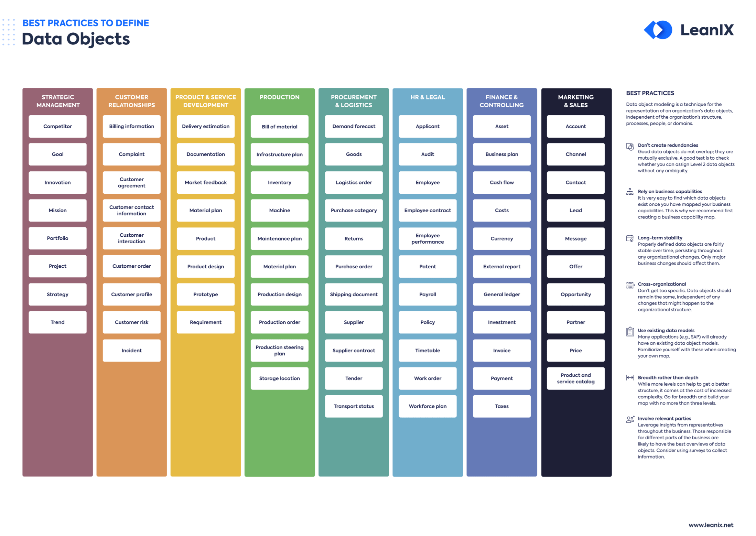Image resolution: width=756 pixels, height=536 pixels.
Task: Select the Supplier contract card
Action: coord(353,350)
